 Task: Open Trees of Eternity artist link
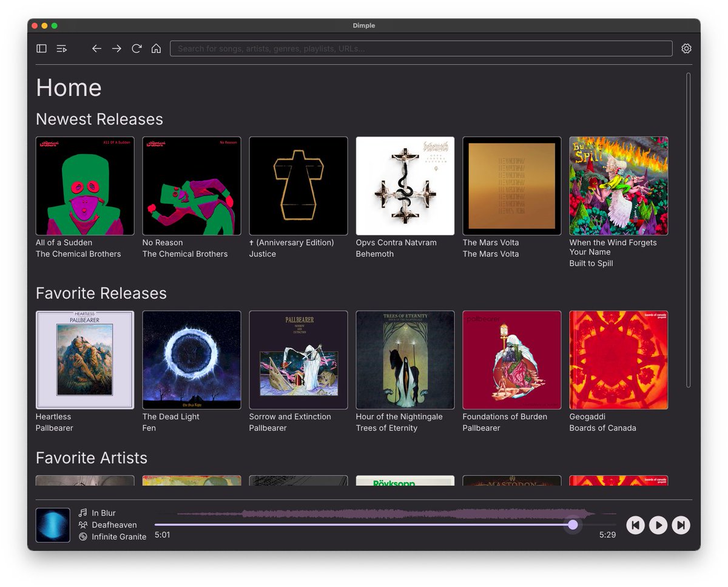point(386,428)
